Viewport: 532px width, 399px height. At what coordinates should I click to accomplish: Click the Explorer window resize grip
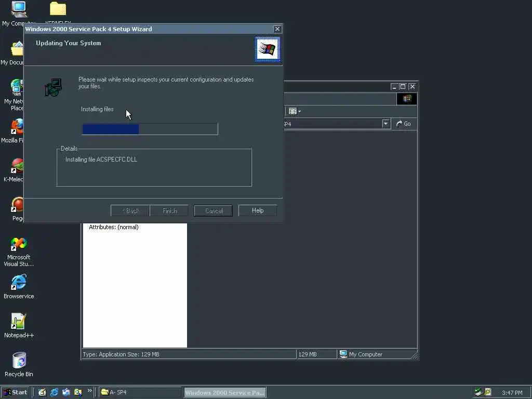(x=415, y=355)
